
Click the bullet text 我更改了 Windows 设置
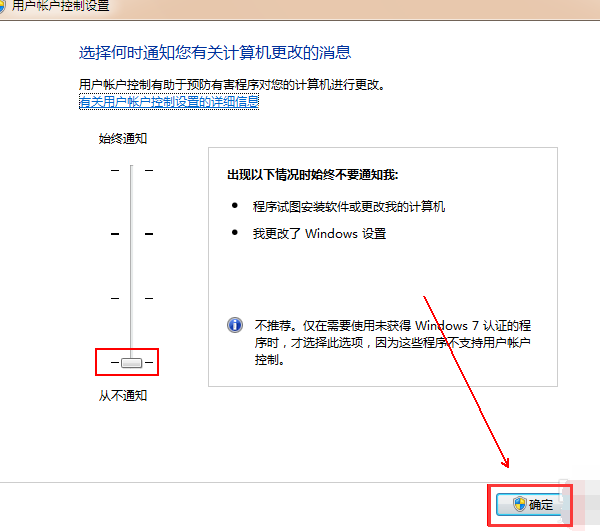[x=319, y=233]
